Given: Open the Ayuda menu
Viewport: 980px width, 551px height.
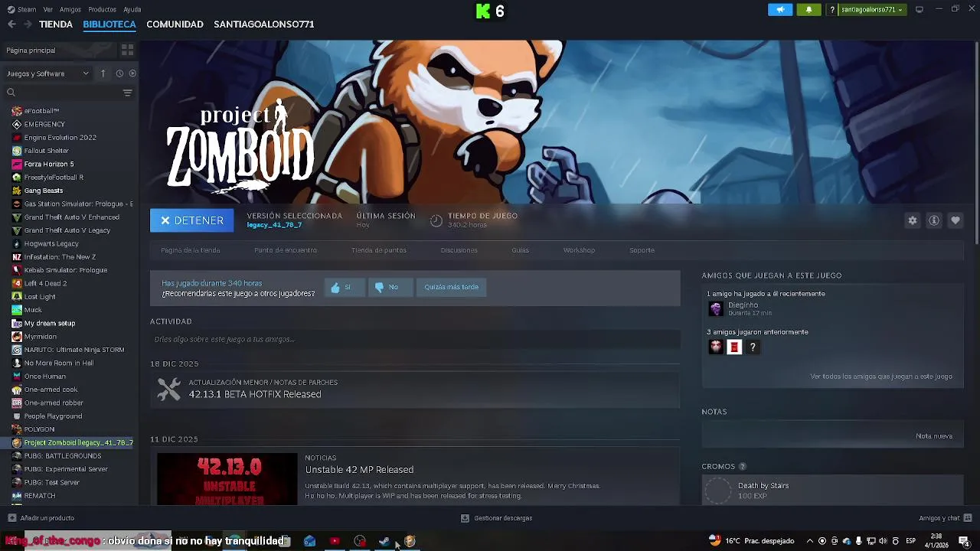Looking at the screenshot, I should pyautogui.click(x=132, y=10).
